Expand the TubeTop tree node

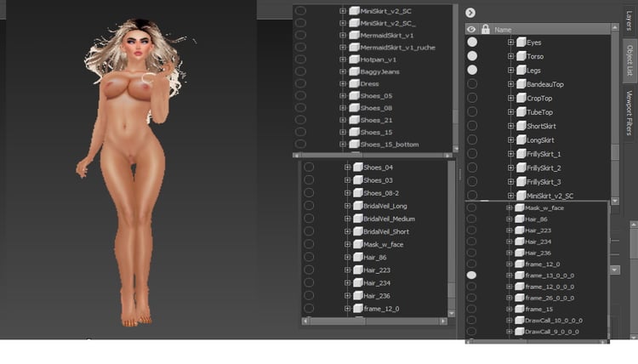click(x=510, y=111)
